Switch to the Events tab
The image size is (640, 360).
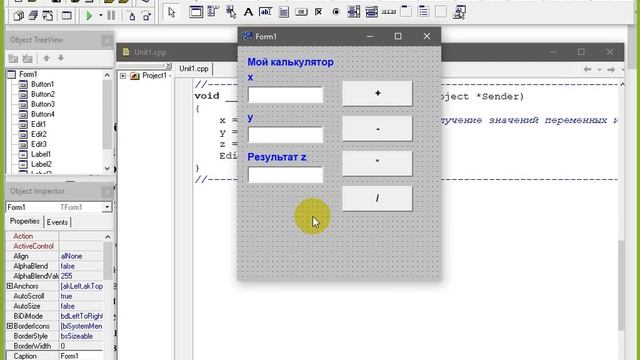pyautogui.click(x=57, y=222)
